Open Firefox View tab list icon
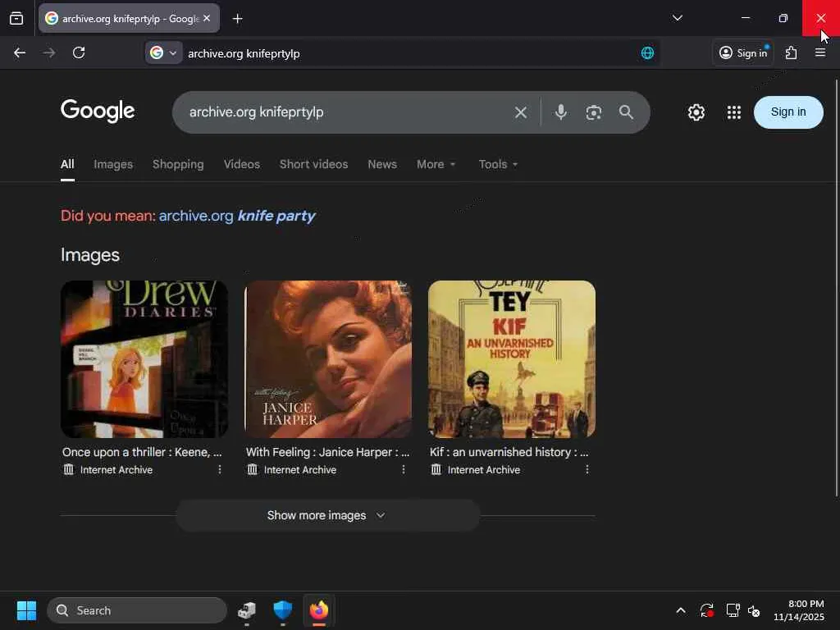840x630 pixels. pyautogui.click(x=16, y=18)
